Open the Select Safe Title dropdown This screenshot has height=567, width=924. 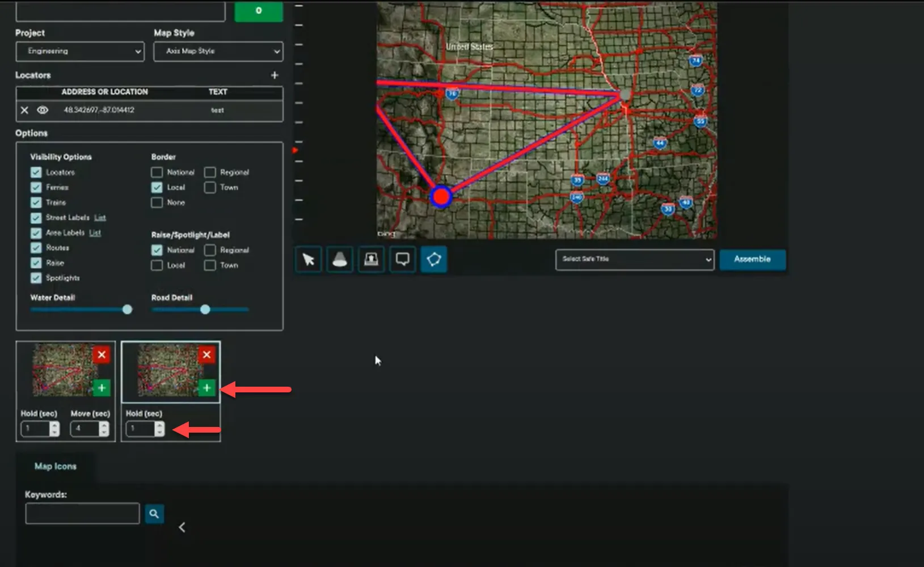tap(635, 259)
